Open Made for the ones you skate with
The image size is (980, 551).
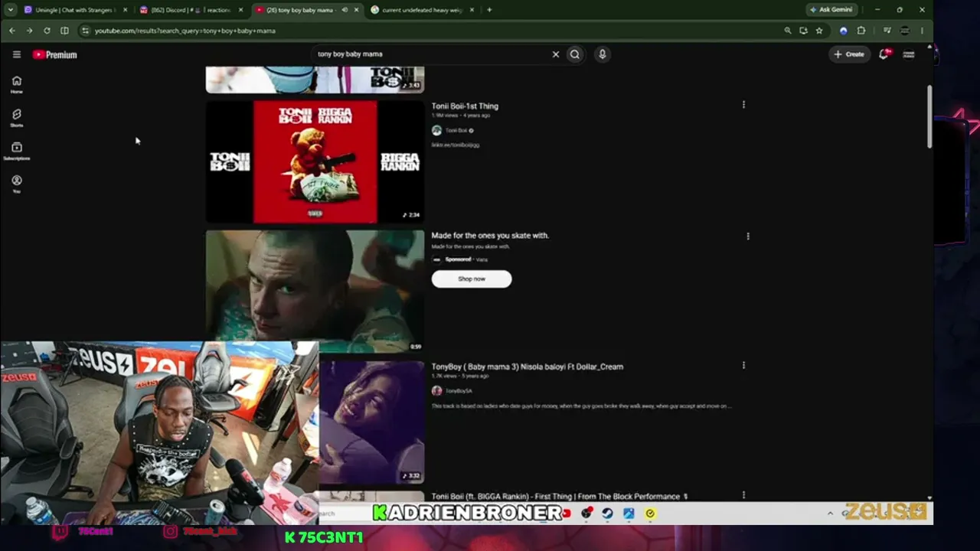[x=490, y=236]
